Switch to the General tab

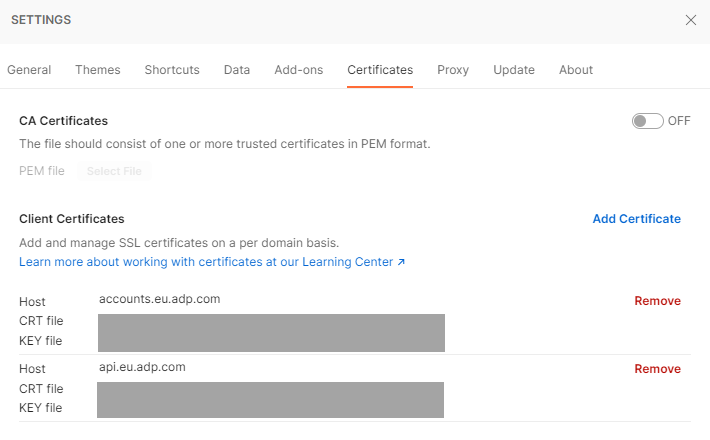click(x=29, y=70)
